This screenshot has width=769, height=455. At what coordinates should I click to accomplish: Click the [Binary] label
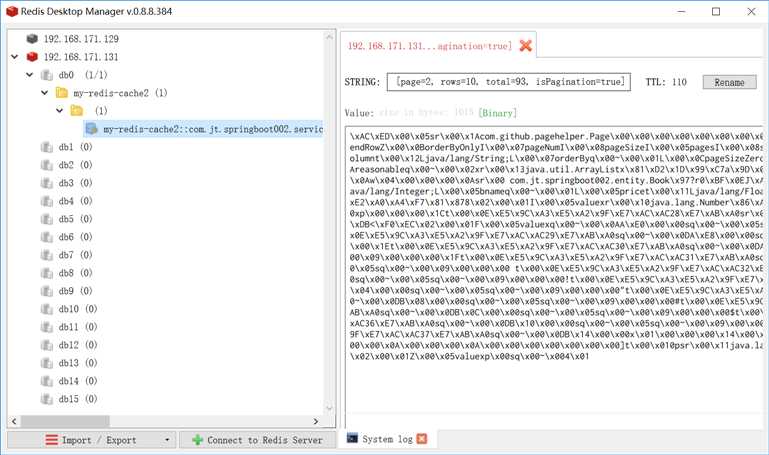point(497,113)
